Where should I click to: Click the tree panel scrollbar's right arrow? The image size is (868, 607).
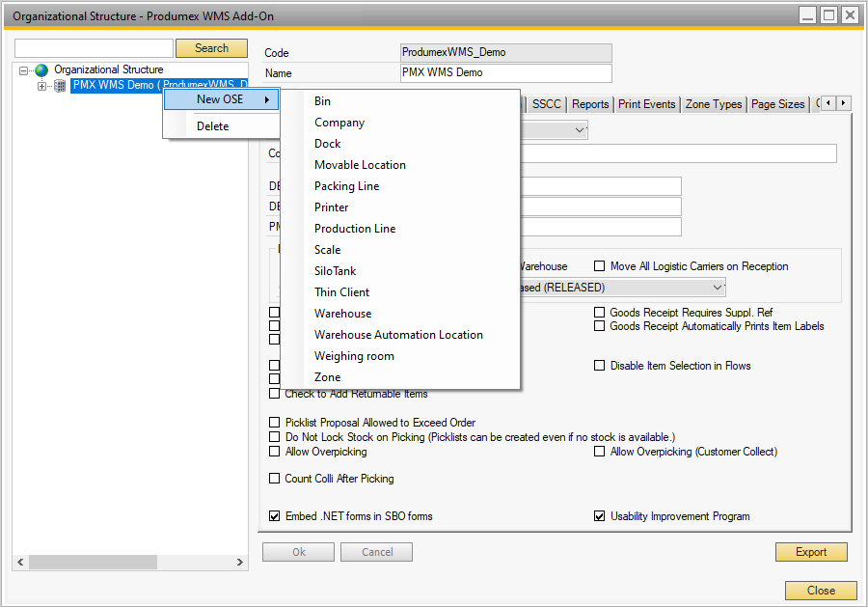(242, 563)
